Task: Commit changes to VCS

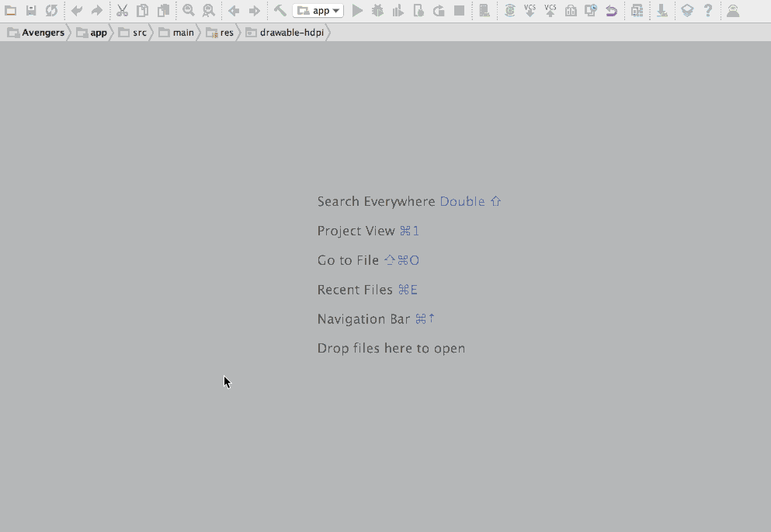Action: pyautogui.click(x=550, y=10)
